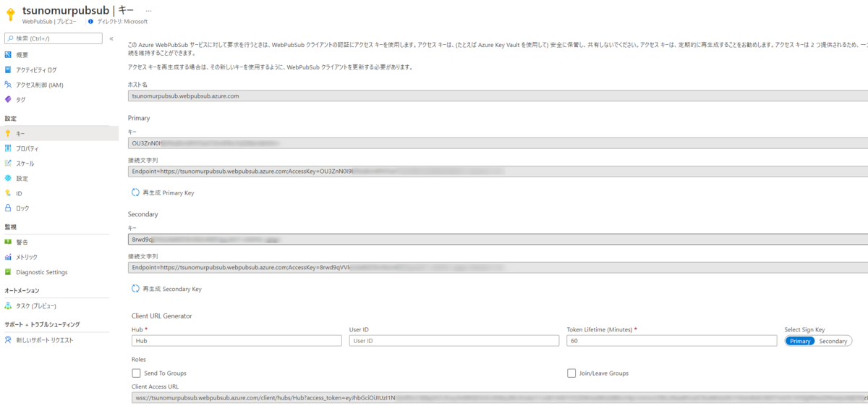868x414 pixels.
Task: Click the 概要 overview icon
Action: 8,55
